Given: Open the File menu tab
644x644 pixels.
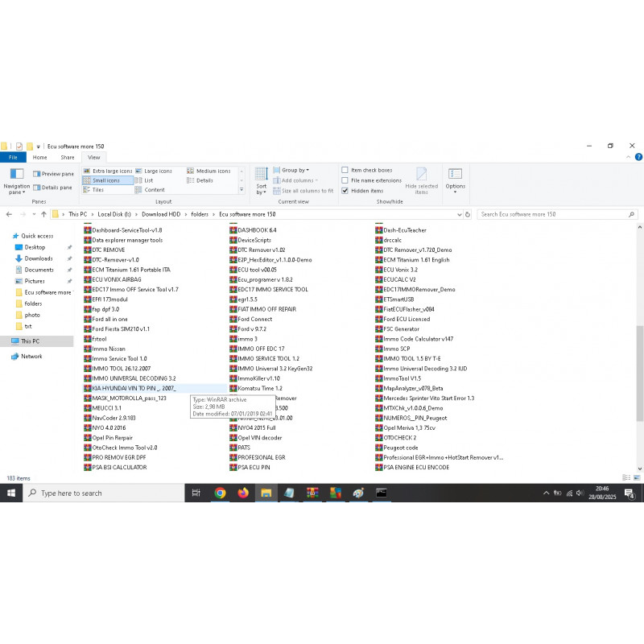Looking at the screenshot, I should pyautogui.click(x=13, y=157).
